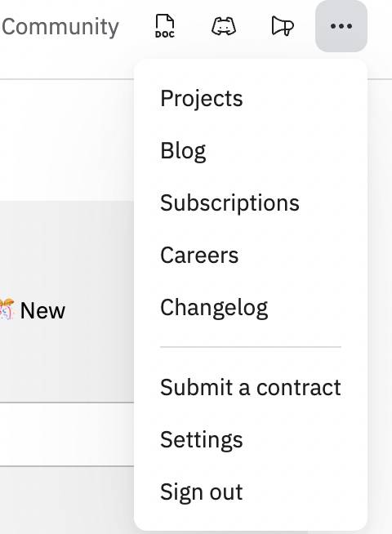View the Changelog menu entry
Screen dimensions: 392x534
pos(214,308)
